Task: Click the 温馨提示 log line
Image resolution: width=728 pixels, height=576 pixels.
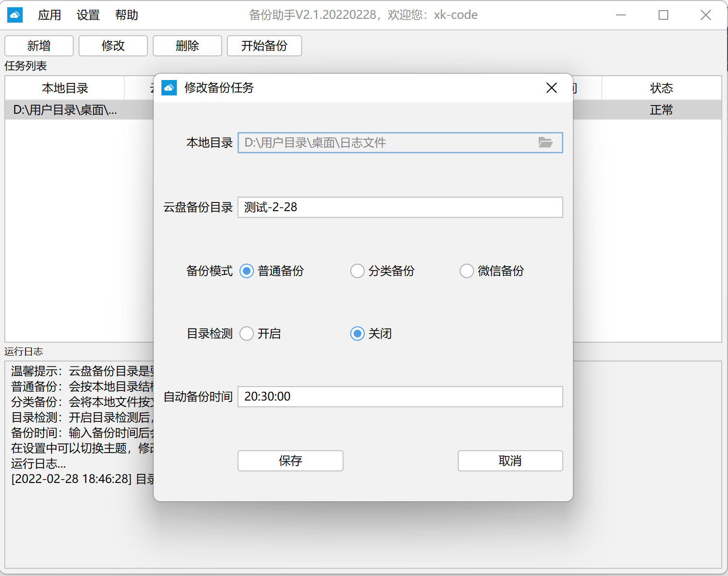Action: click(x=82, y=371)
